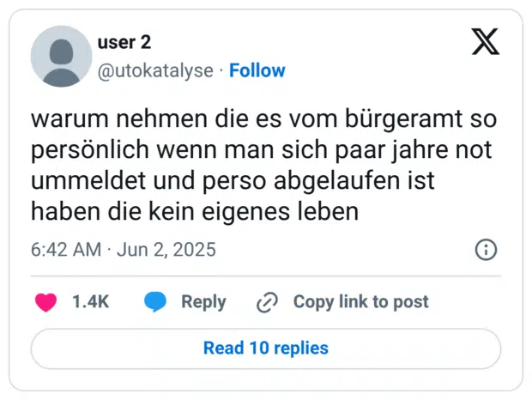
Task: Click the info circle icon beside the timestamp
Action: [x=486, y=250]
